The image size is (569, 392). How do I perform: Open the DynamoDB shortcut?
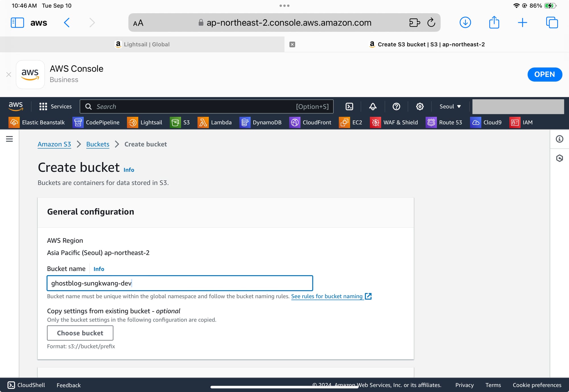tap(260, 123)
